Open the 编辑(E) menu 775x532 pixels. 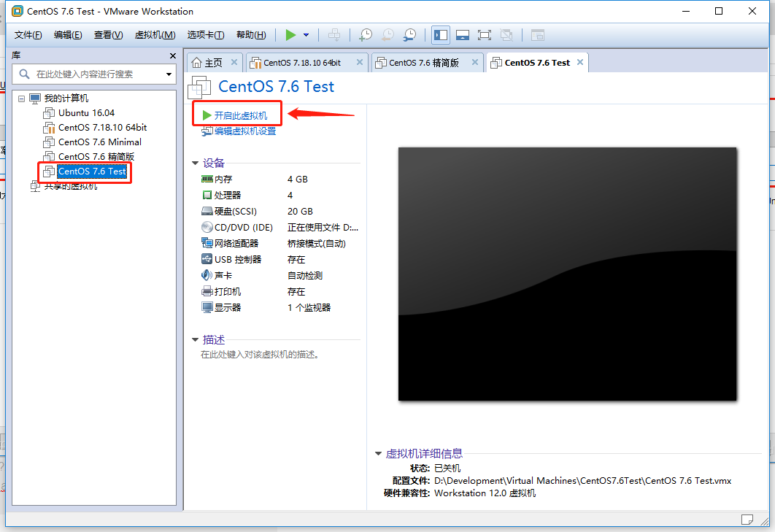point(68,35)
